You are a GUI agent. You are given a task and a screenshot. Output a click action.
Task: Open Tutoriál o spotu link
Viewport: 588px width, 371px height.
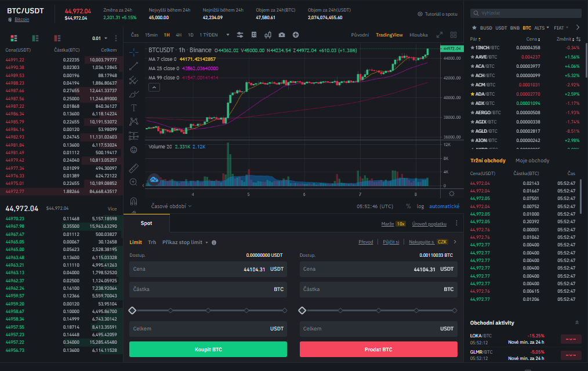pos(437,14)
